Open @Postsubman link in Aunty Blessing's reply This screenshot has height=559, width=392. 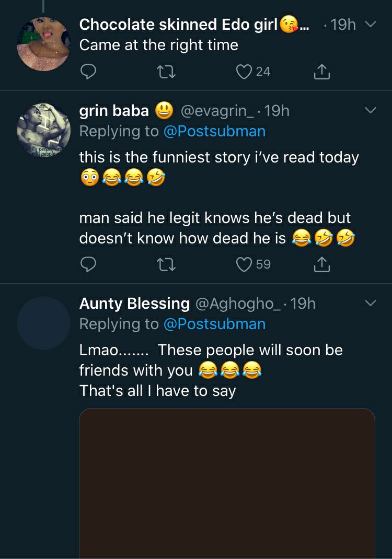click(x=214, y=324)
